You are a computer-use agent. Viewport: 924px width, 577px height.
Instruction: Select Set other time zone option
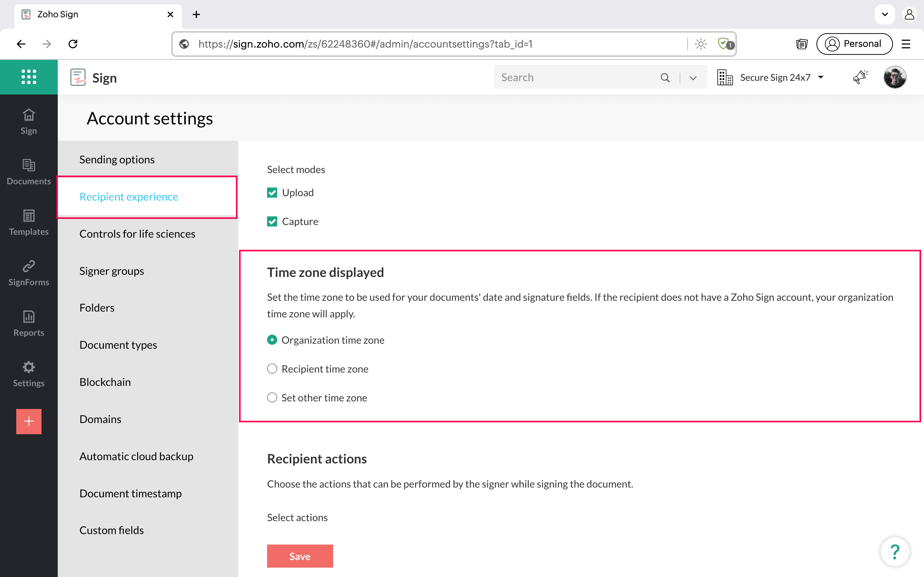[272, 398]
